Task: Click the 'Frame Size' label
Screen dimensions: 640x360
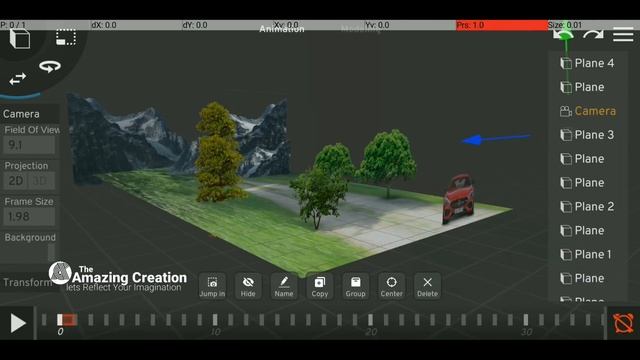Action: pos(29,202)
